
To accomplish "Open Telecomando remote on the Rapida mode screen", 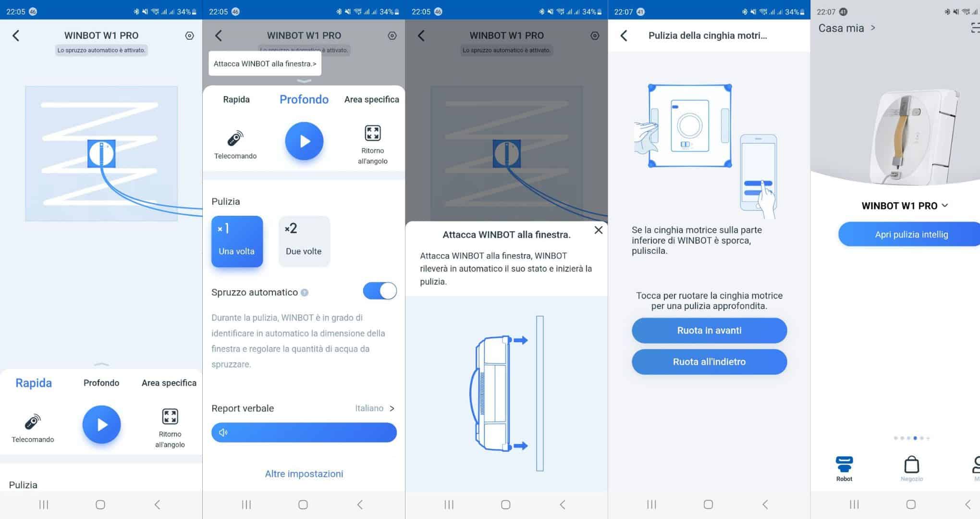I will pyautogui.click(x=33, y=428).
